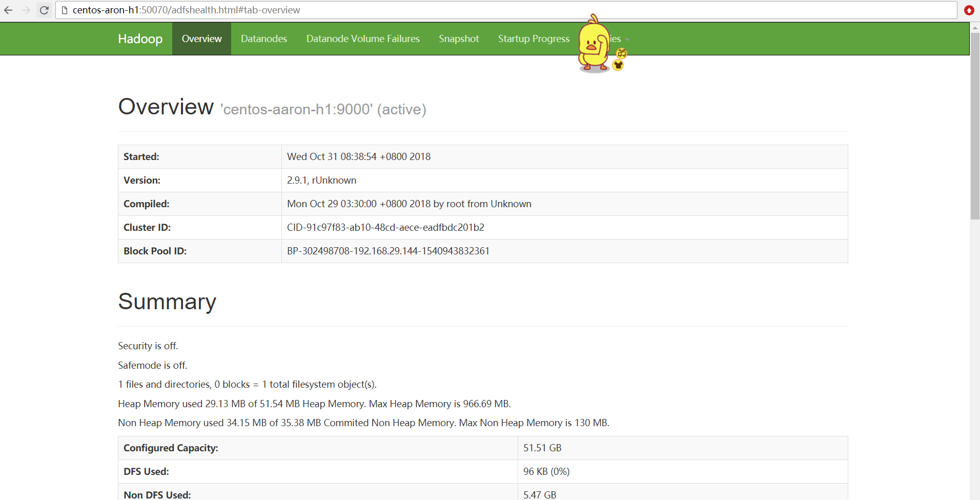The height and width of the screenshot is (500, 980).
Task: Click the Hadoop brand link
Action: pyautogui.click(x=140, y=39)
